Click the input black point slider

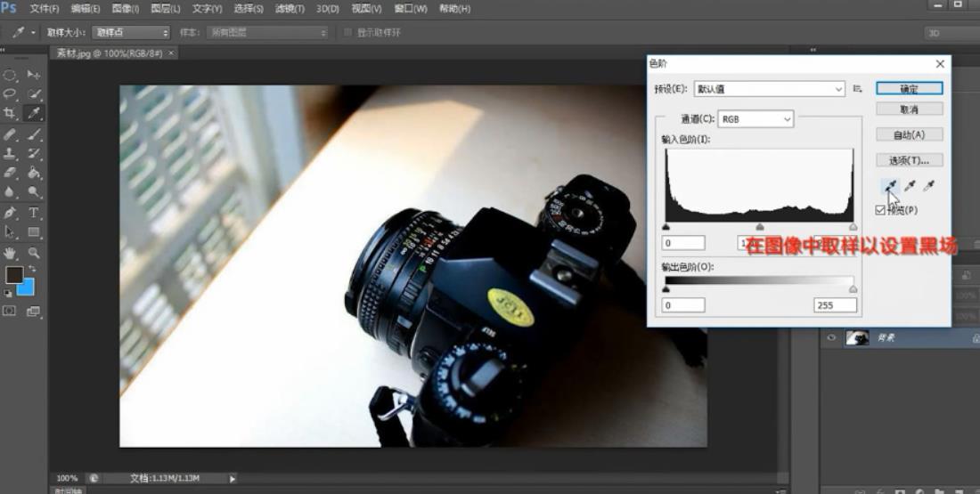666,227
